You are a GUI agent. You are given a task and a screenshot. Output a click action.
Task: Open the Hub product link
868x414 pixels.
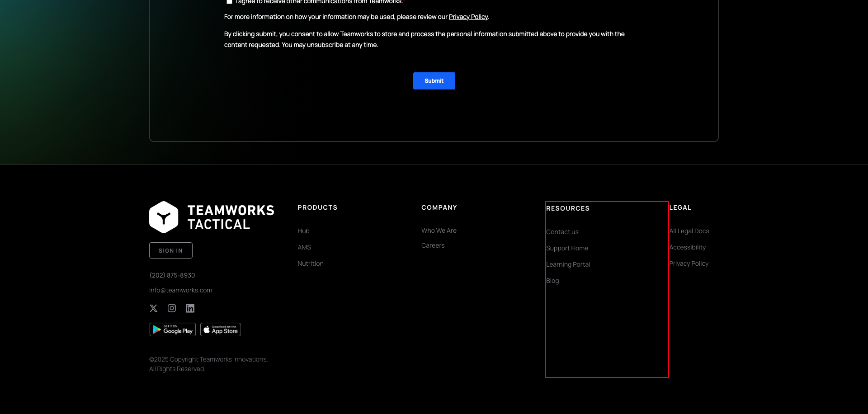pos(303,231)
